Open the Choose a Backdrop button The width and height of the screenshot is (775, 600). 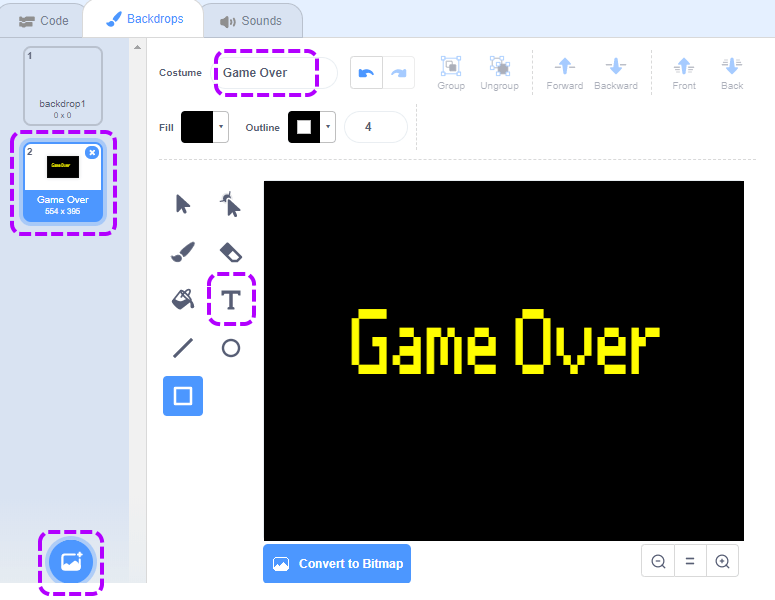[71, 562]
